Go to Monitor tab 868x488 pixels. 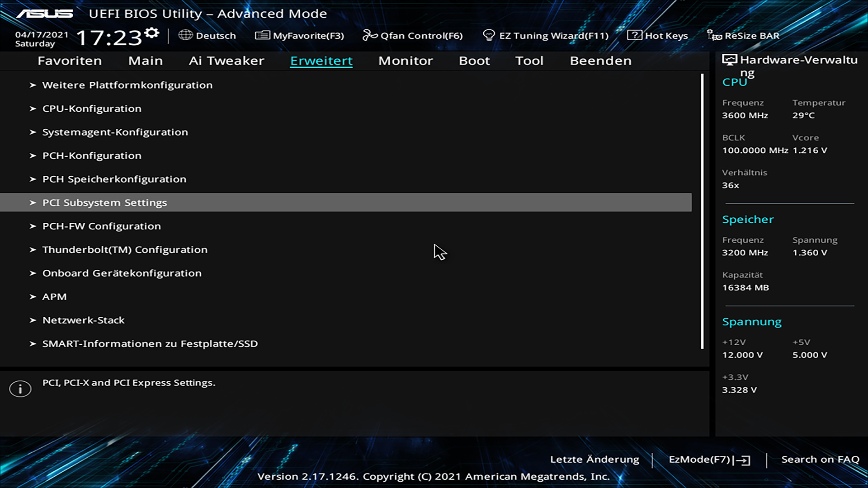pyautogui.click(x=405, y=61)
